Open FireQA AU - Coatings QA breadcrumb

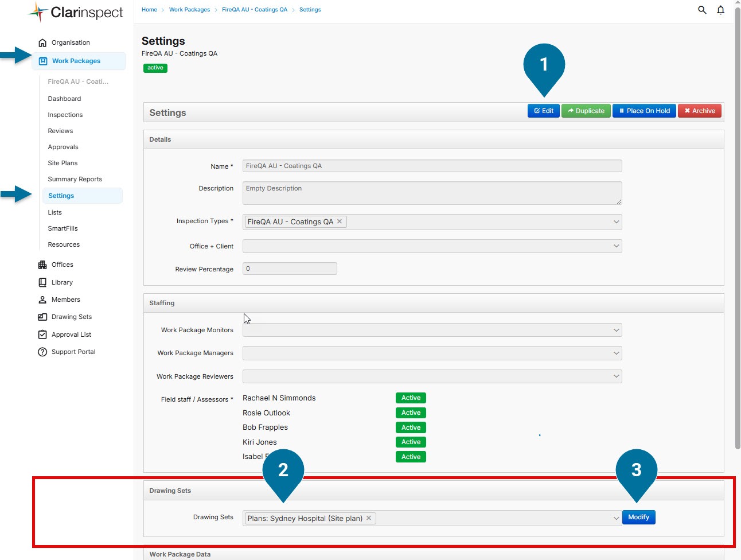coord(255,10)
